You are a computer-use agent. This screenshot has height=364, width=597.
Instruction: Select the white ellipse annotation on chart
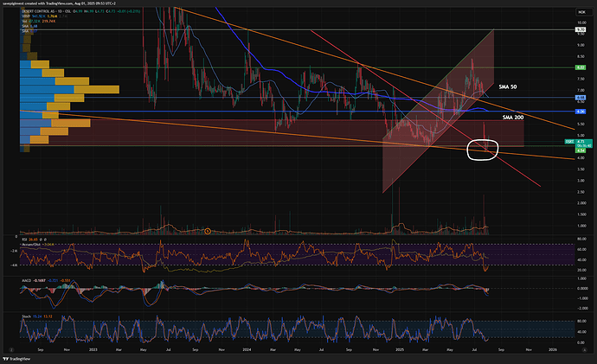click(x=482, y=148)
